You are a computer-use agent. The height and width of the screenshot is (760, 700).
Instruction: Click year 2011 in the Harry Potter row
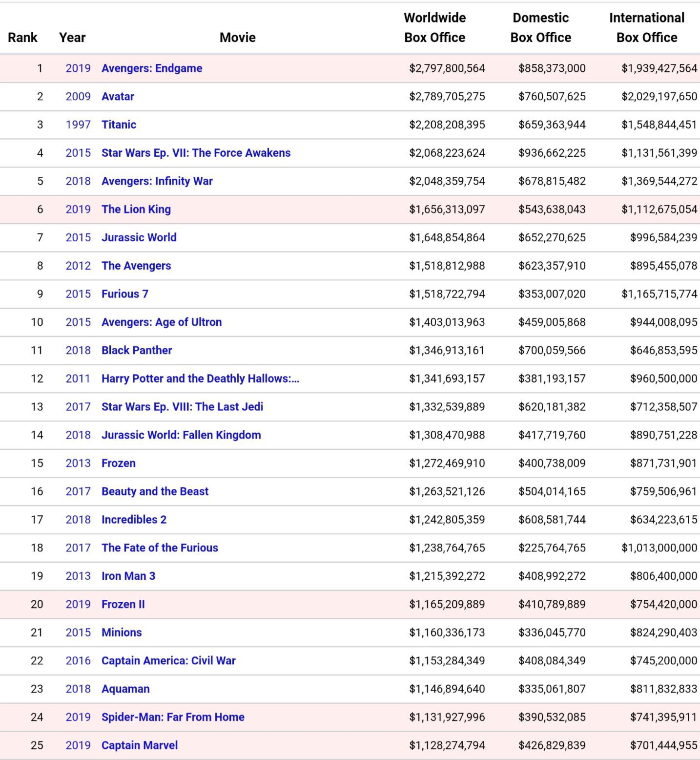[78, 379]
